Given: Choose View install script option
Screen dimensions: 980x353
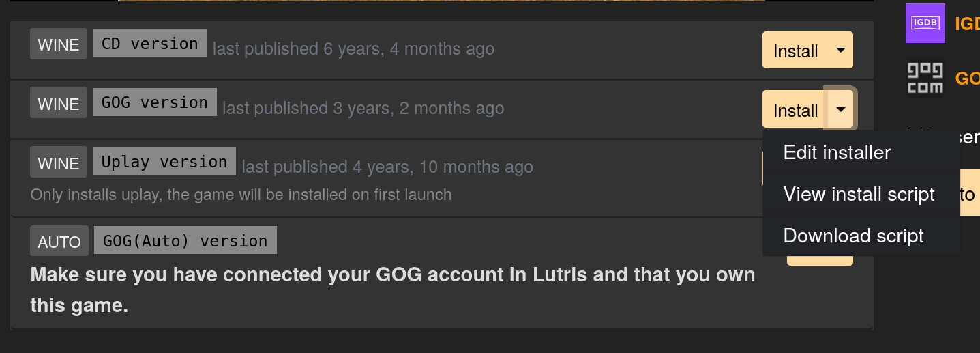Looking at the screenshot, I should pyautogui.click(x=859, y=194).
